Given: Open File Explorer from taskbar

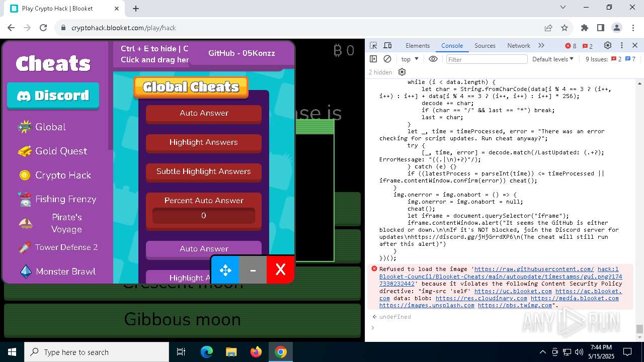Looking at the screenshot, I should tap(231, 352).
